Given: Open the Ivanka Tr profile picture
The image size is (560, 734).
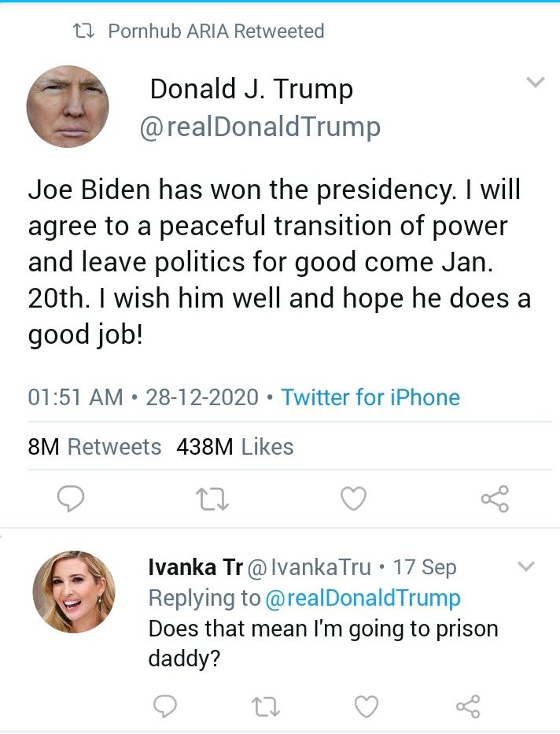Looking at the screenshot, I should [74, 592].
